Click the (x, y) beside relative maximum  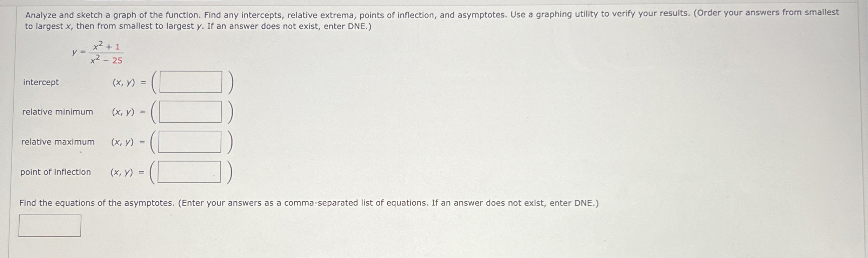point(124,142)
